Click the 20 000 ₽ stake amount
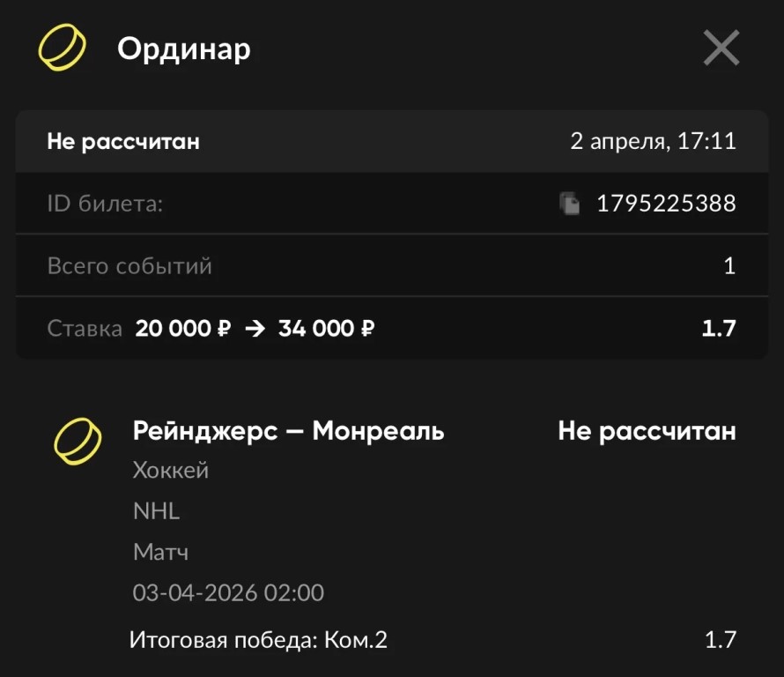 183,330
